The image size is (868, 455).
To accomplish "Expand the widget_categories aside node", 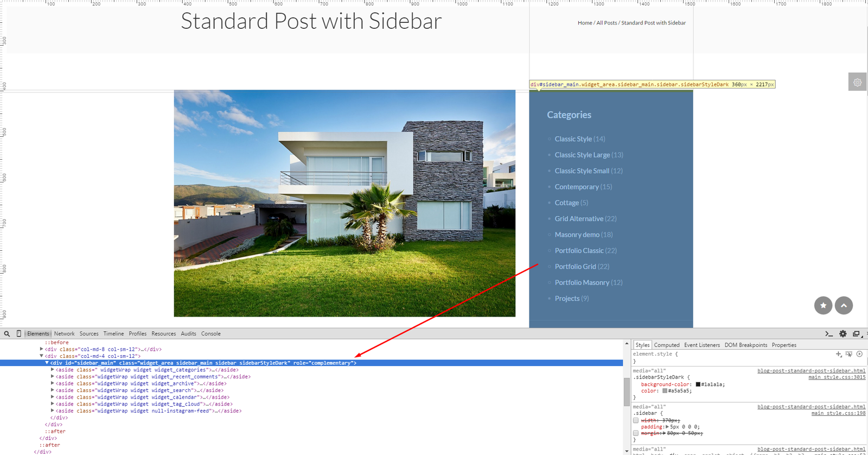I will (x=53, y=370).
